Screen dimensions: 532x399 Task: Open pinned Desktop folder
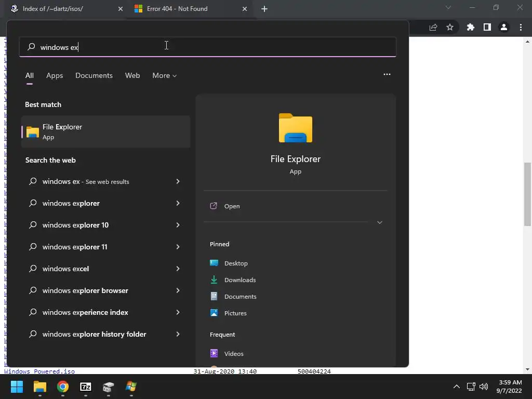tap(236, 263)
